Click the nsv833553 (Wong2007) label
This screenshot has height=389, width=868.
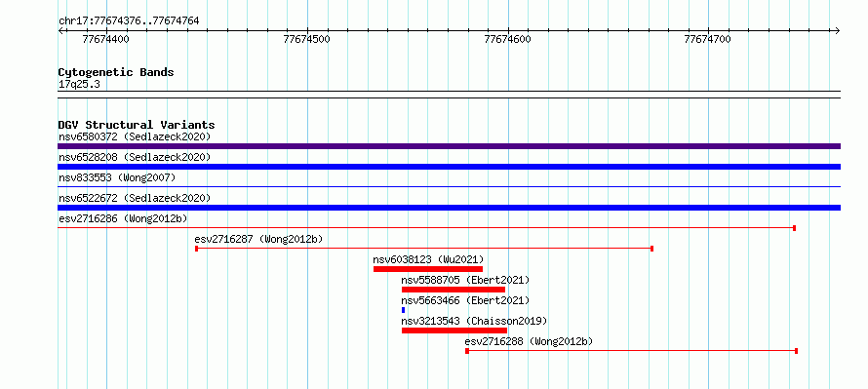[x=117, y=177]
